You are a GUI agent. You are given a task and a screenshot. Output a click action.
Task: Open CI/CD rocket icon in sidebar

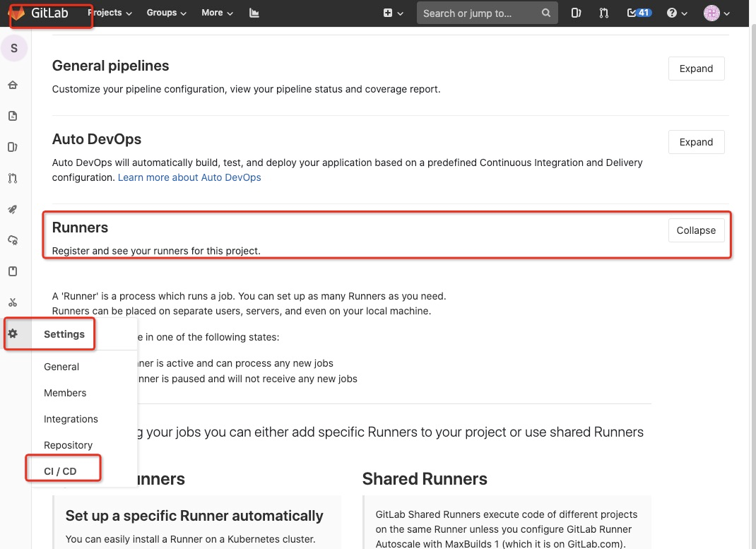pos(13,209)
